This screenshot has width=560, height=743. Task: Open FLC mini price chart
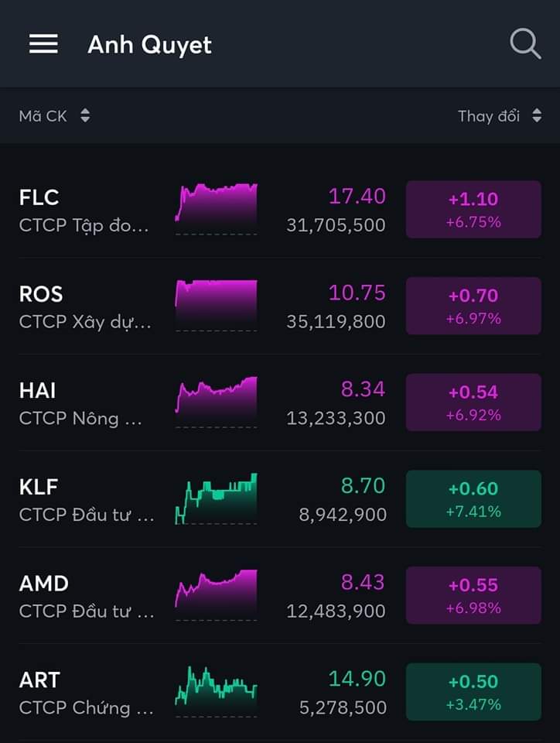(216, 209)
